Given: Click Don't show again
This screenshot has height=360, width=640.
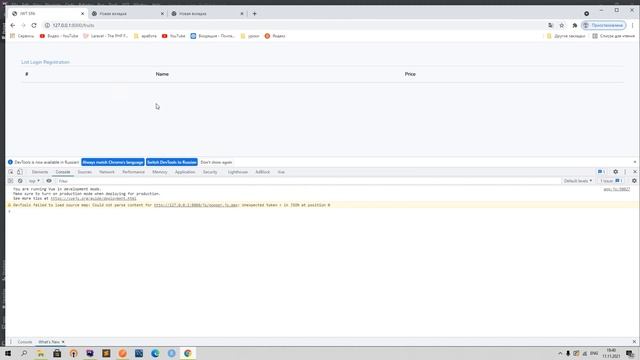Looking at the screenshot, I should [216, 162].
